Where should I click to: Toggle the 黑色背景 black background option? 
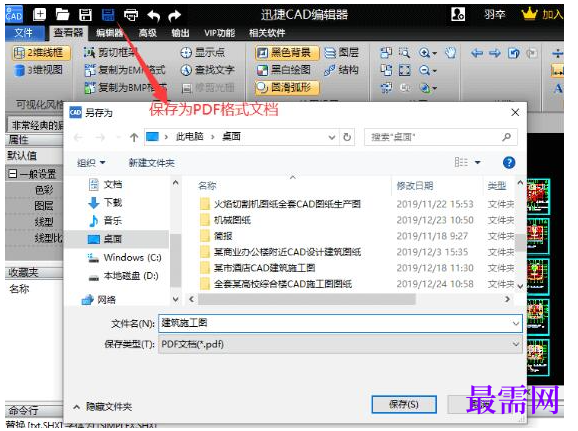pos(287,53)
